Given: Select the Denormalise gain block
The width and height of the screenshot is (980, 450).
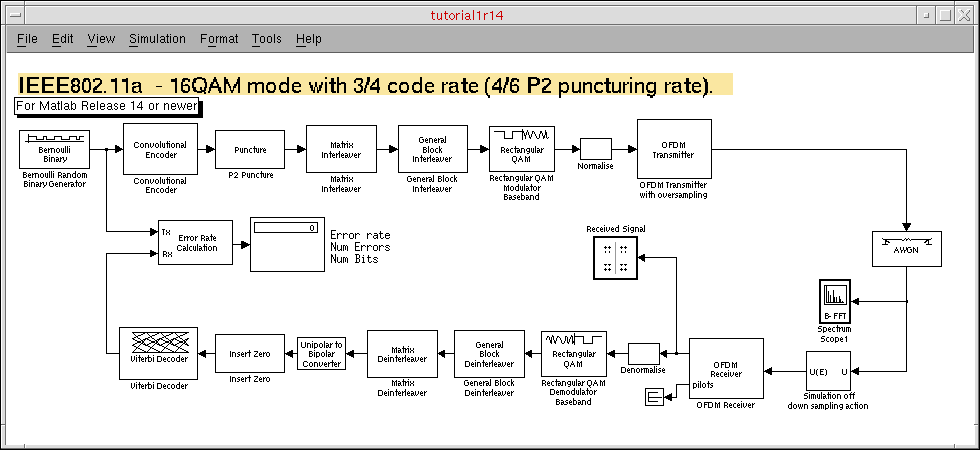Looking at the screenshot, I should pos(644,353).
